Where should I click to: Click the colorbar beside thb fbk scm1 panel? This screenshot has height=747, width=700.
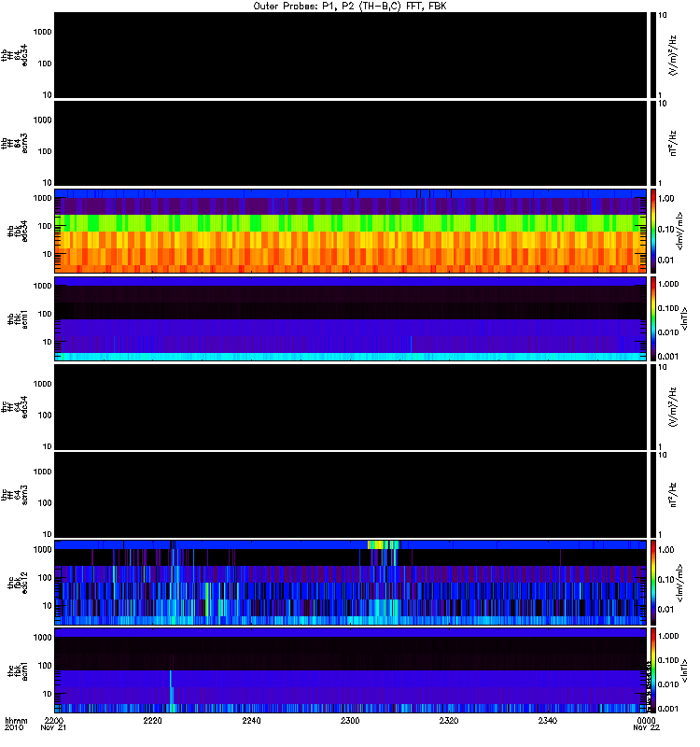click(654, 318)
